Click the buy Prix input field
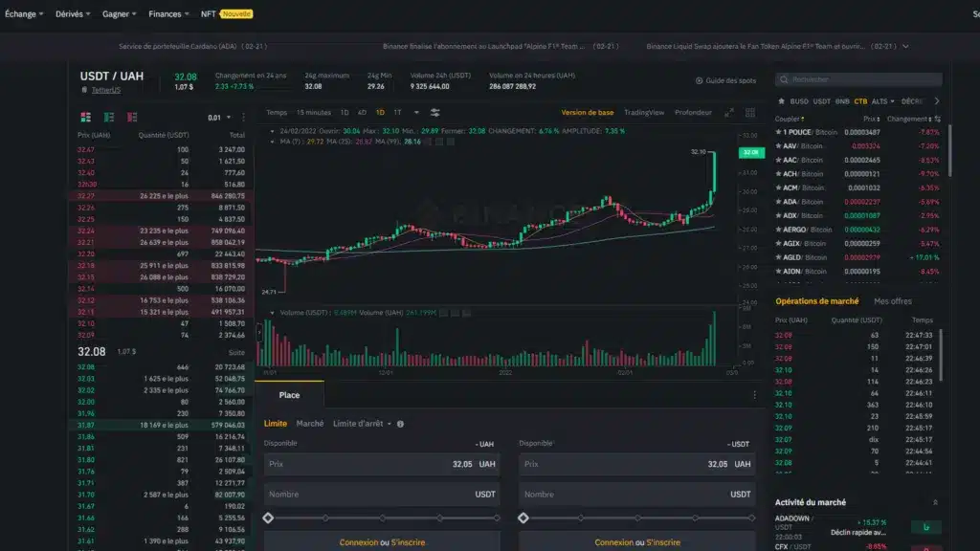This screenshot has height=551, width=980. click(x=382, y=464)
